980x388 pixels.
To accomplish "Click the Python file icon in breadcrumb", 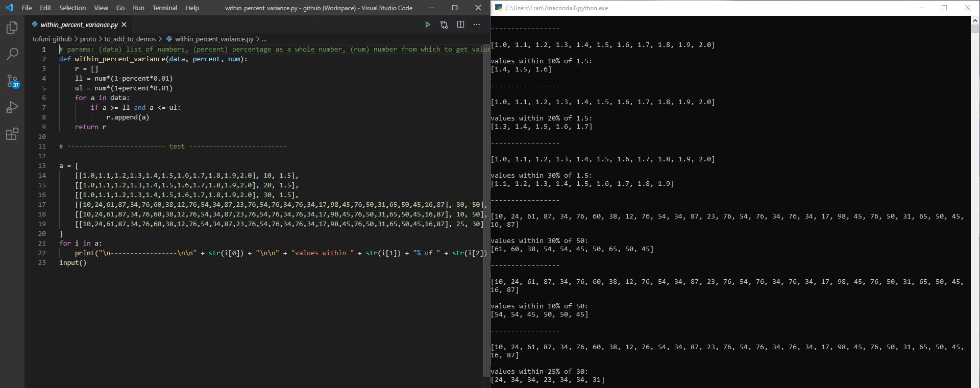I will 169,39.
